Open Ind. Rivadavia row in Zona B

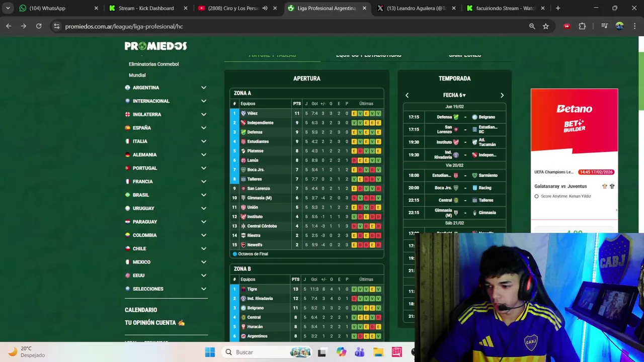click(307, 299)
